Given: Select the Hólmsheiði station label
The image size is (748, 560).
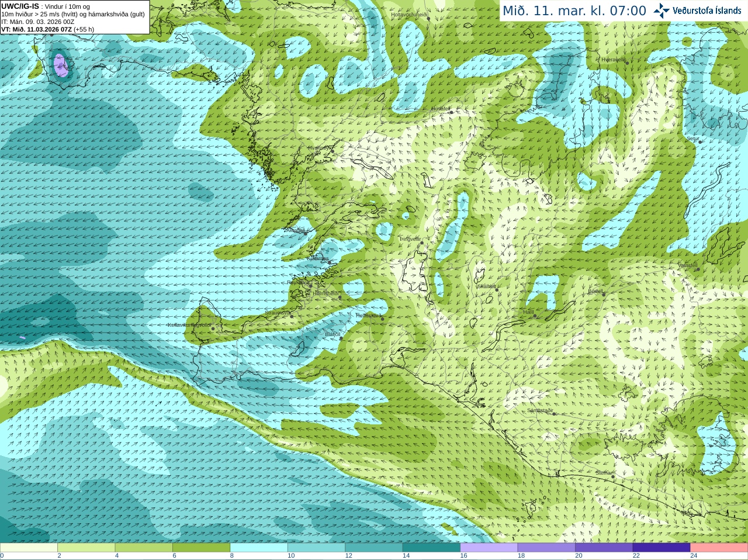Looking at the screenshot, I should point(326,293).
